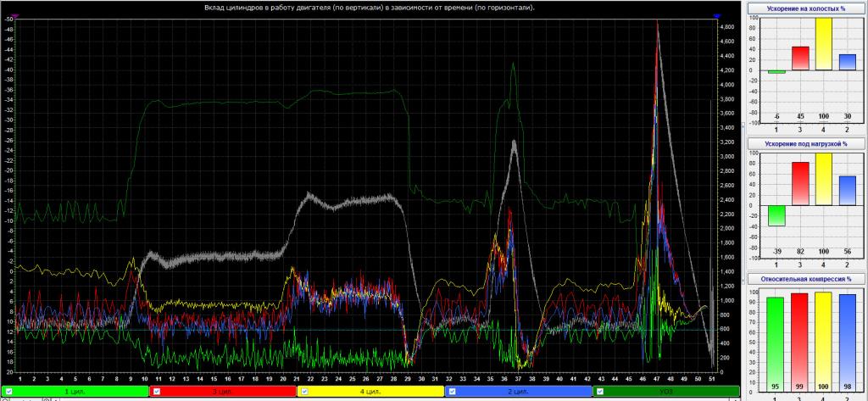Viewport: 868px width, 401px height.
Task: Select the red 3 цил. legend bar
Action: tap(223, 392)
